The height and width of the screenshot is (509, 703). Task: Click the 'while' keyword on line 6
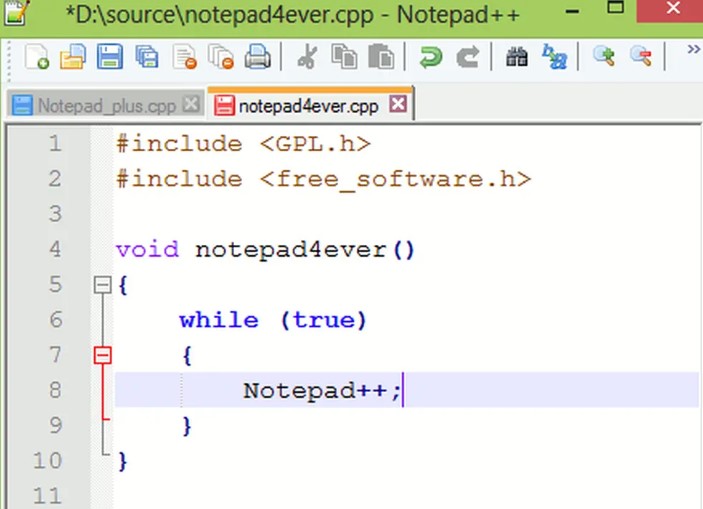[219, 320]
